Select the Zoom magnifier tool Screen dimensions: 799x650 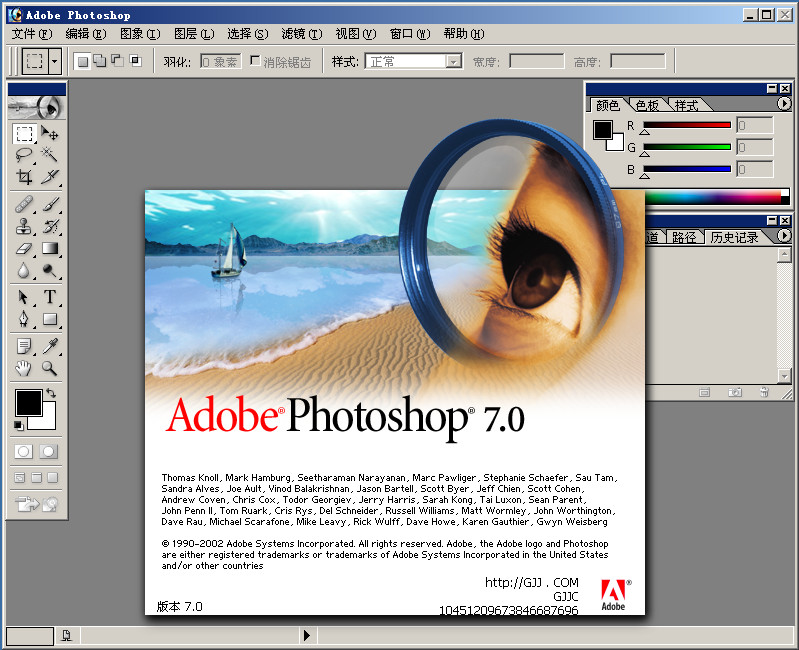(x=49, y=368)
